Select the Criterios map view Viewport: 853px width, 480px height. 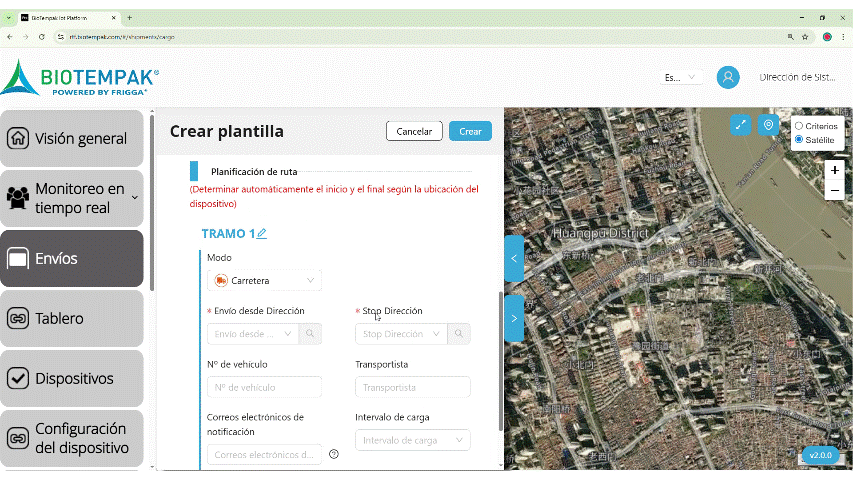[x=799, y=126]
